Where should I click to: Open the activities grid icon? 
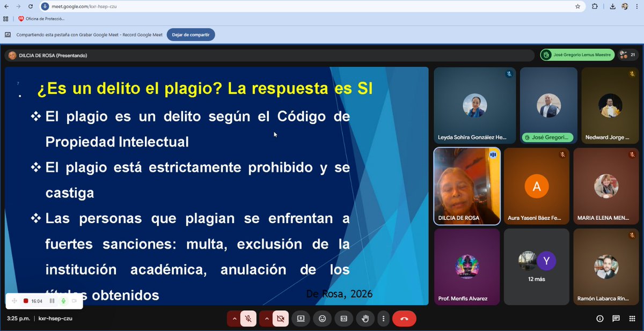631,318
